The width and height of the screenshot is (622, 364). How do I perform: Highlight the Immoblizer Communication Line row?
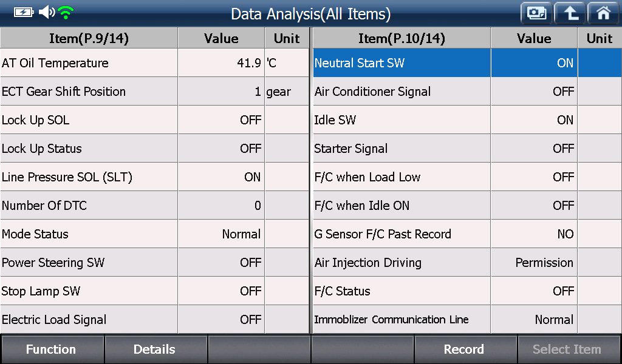[467, 319]
